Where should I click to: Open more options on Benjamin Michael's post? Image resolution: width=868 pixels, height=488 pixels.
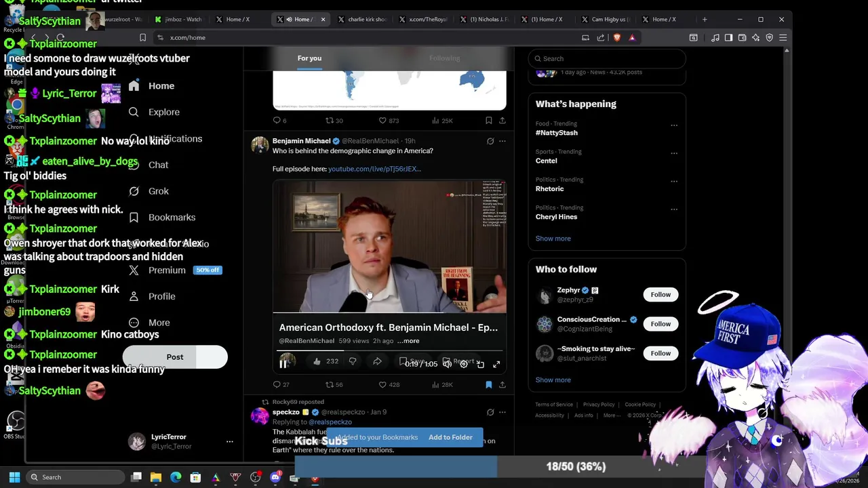[502, 141]
